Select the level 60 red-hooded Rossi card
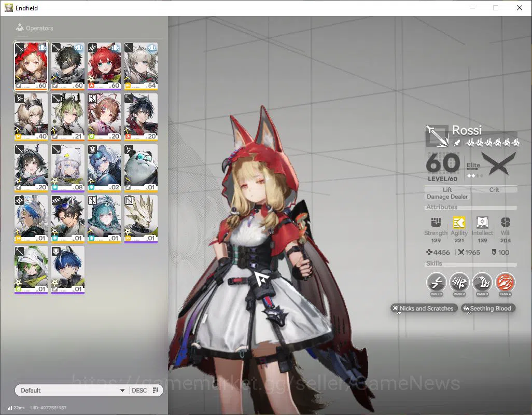This screenshot has height=415, width=532. click(31, 66)
